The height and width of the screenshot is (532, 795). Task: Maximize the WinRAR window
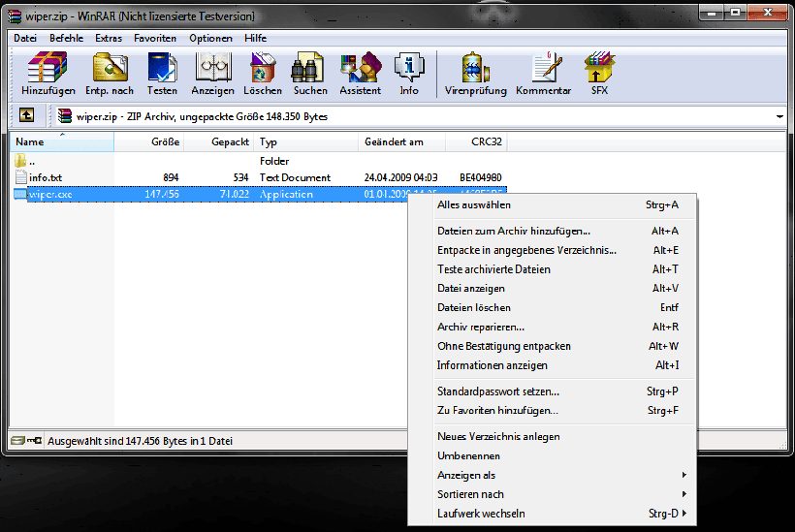pos(735,13)
